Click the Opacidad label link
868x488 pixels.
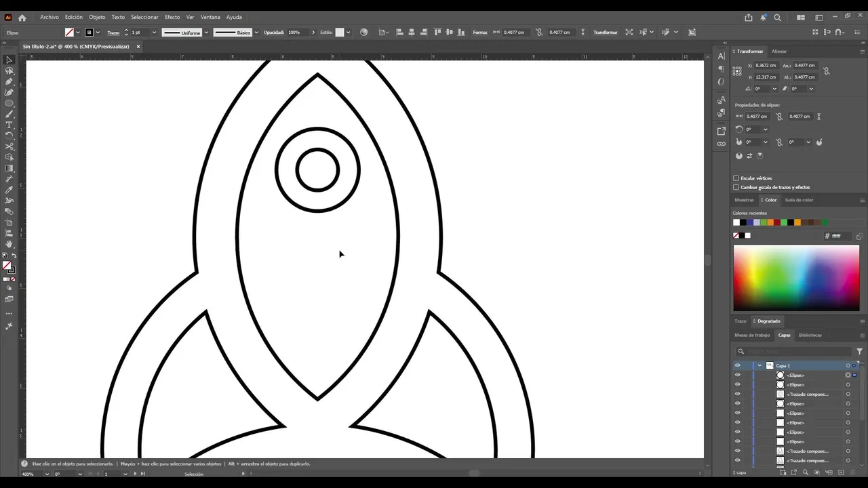[274, 33]
